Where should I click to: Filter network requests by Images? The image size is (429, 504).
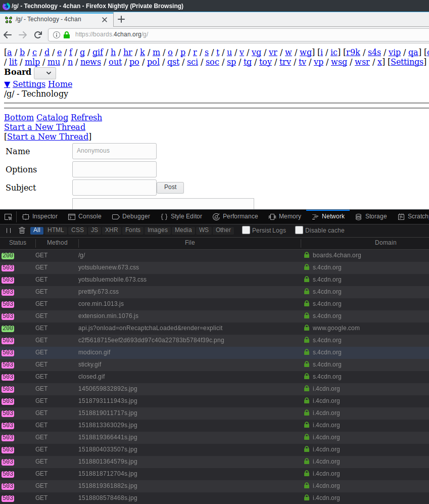[x=158, y=230]
